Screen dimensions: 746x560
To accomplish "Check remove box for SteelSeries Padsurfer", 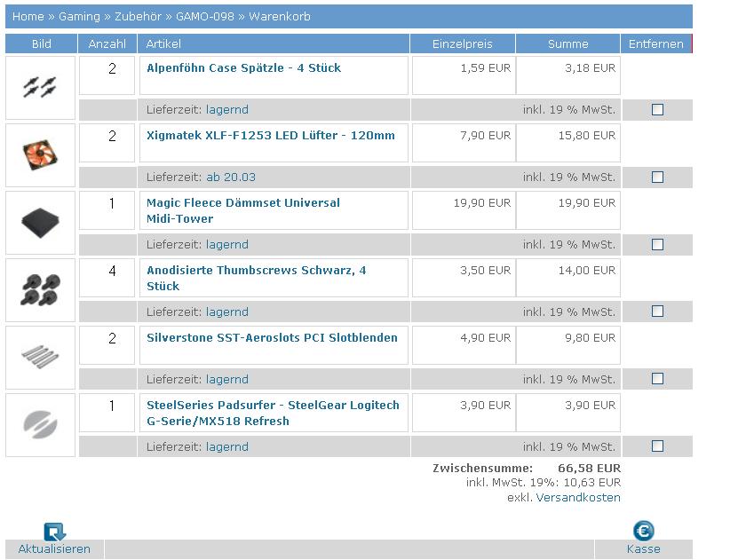I will point(657,446).
